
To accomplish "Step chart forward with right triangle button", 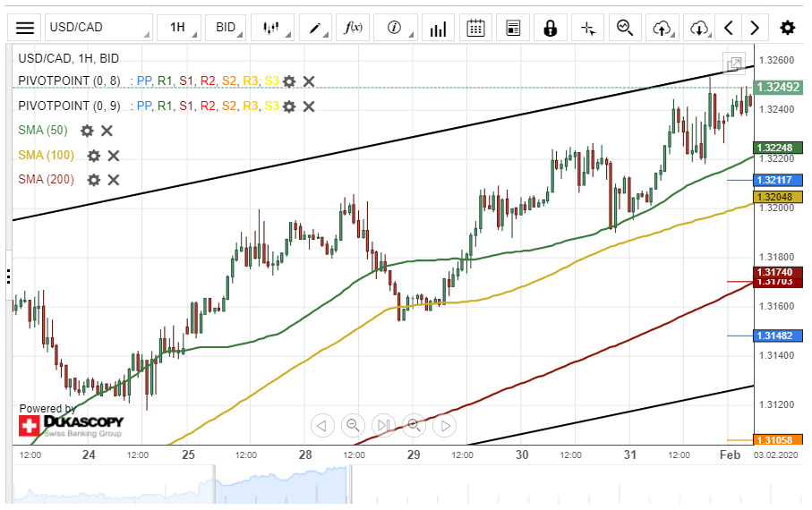I will pyautogui.click(x=445, y=426).
